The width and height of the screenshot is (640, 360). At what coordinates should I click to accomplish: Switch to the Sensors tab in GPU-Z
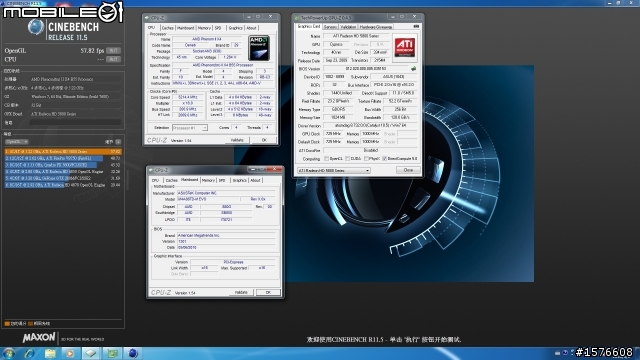pyautogui.click(x=330, y=27)
